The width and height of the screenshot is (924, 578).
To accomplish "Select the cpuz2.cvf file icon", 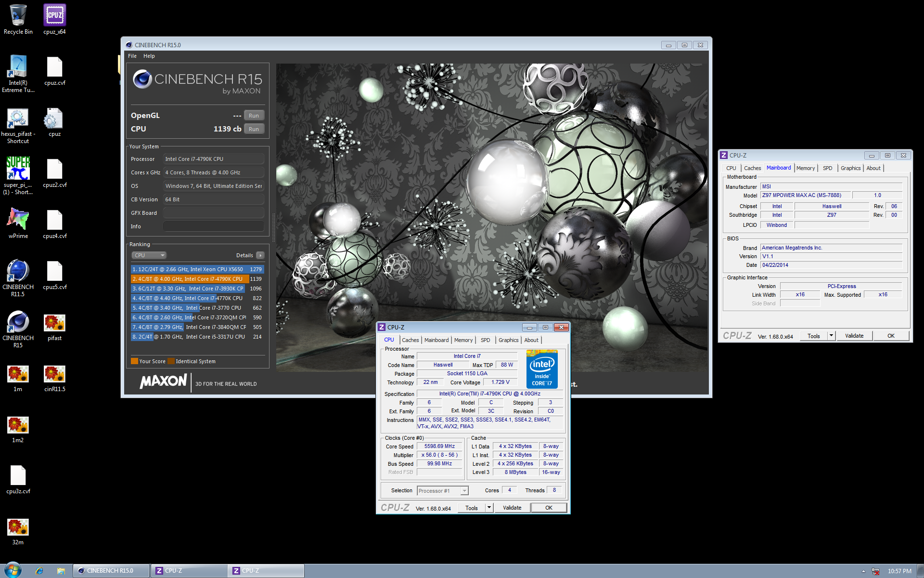I will click(54, 172).
